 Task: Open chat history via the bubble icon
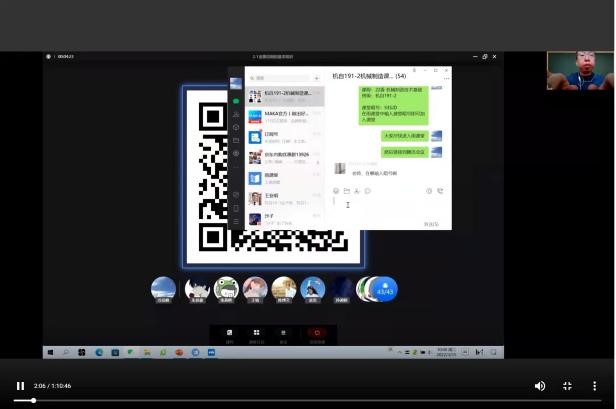[368, 191]
